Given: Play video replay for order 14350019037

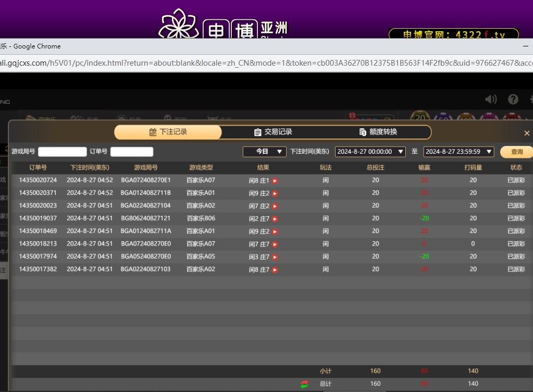Looking at the screenshot, I should pos(275,219).
